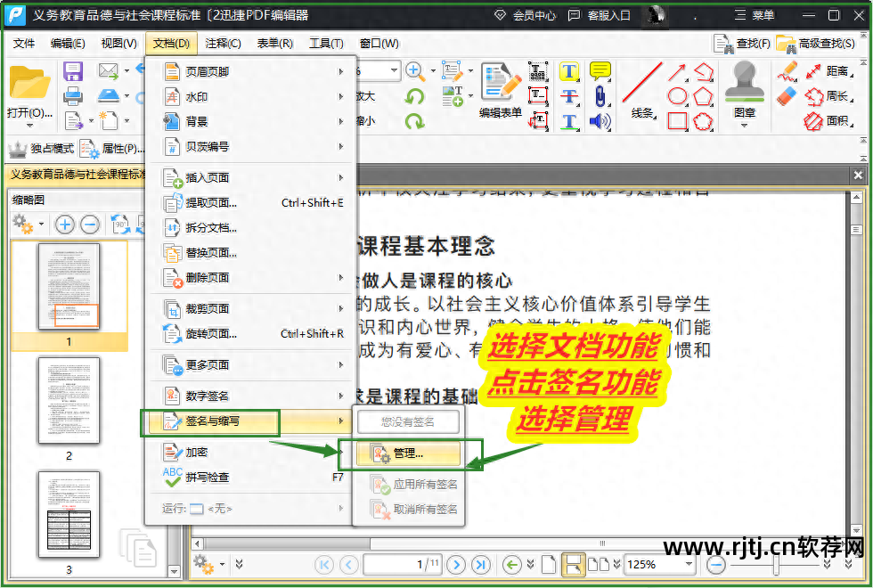Select the red rectangle shape tool
873x588 pixels.
point(677,121)
